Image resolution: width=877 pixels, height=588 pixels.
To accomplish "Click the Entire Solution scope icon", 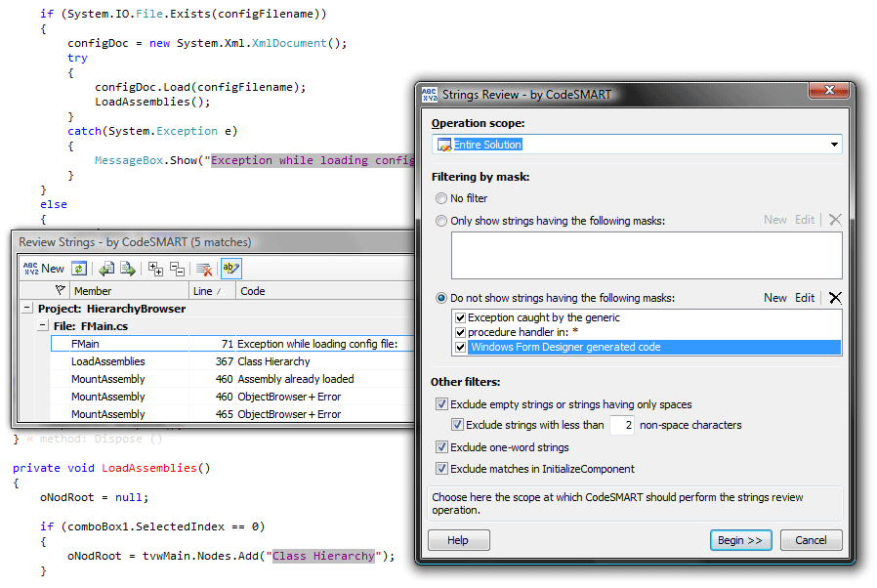I will click(x=444, y=145).
